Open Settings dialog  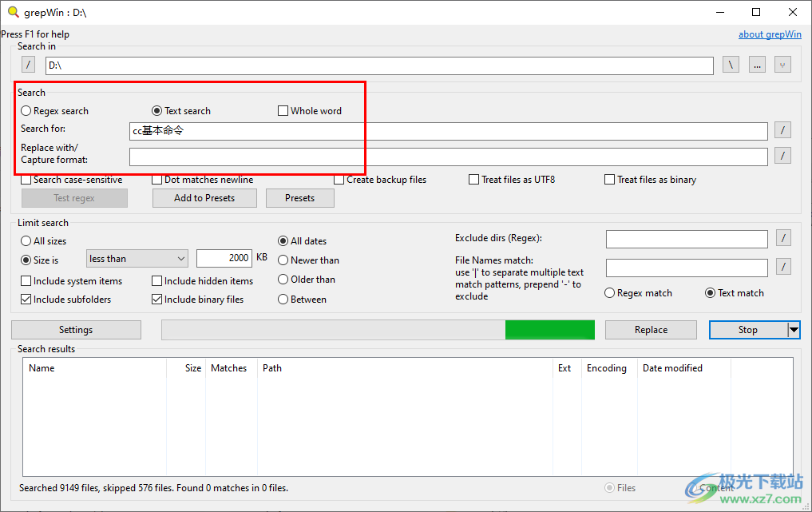76,330
